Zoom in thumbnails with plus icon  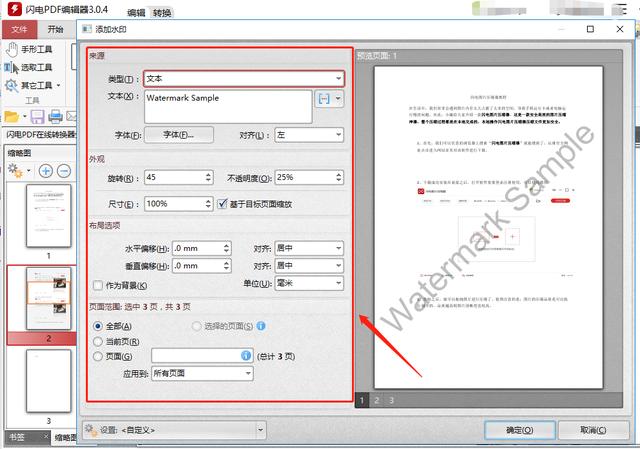coord(46,171)
